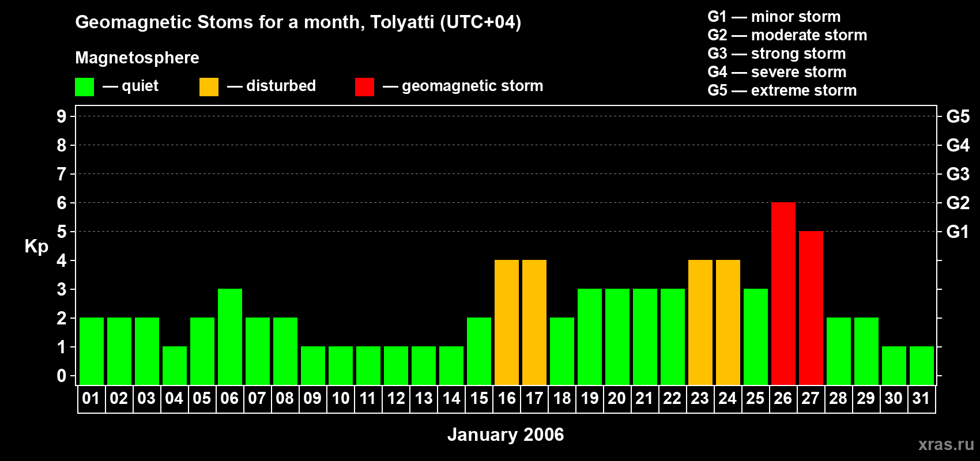
Task: Click the green bar for day 25
Action: [756, 337]
